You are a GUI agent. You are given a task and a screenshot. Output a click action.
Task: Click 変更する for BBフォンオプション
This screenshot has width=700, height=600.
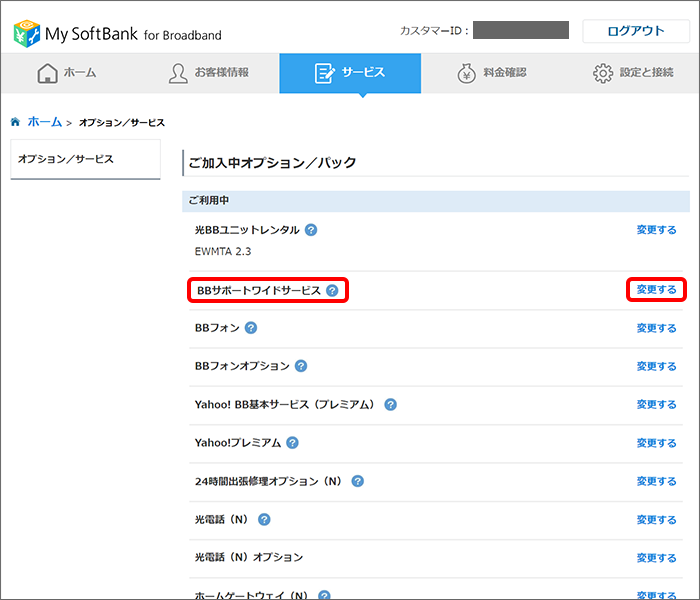656,367
